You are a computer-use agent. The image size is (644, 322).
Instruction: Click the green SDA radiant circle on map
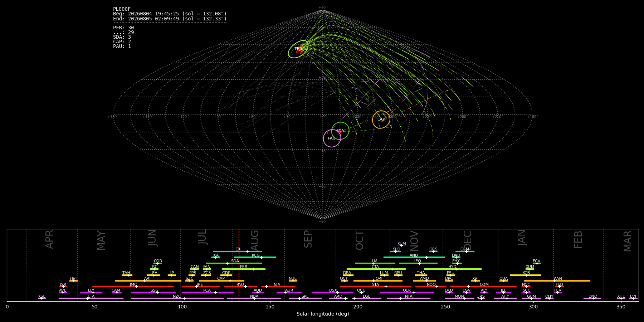[x=340, y=131]
